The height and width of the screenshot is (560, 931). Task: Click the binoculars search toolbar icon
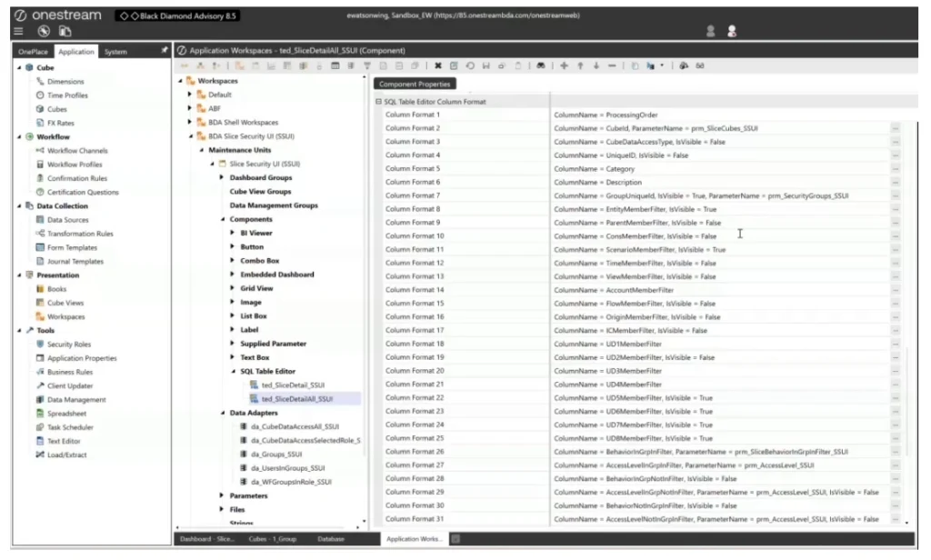pyautogui.click(x=540, y=66)
